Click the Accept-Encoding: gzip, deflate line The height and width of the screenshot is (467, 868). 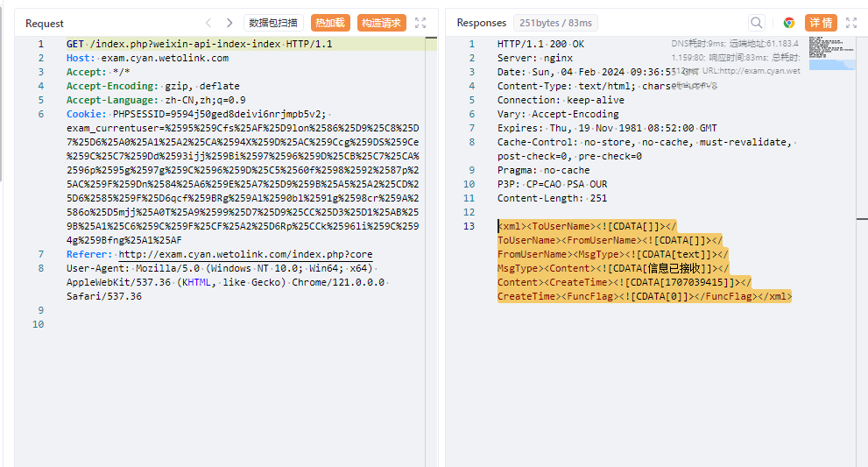coord(152,86)
